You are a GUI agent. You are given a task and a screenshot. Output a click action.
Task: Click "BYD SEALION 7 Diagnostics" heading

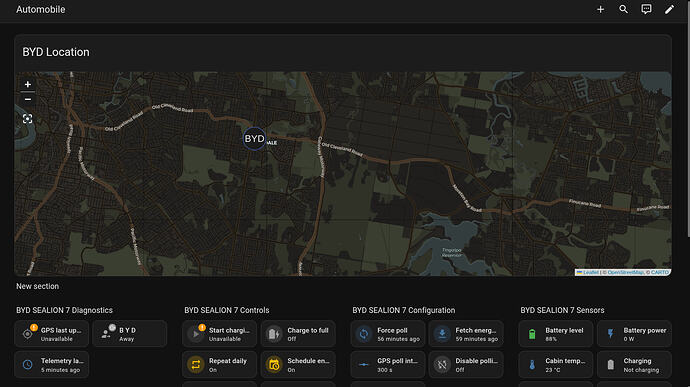[x=64, y=310]
